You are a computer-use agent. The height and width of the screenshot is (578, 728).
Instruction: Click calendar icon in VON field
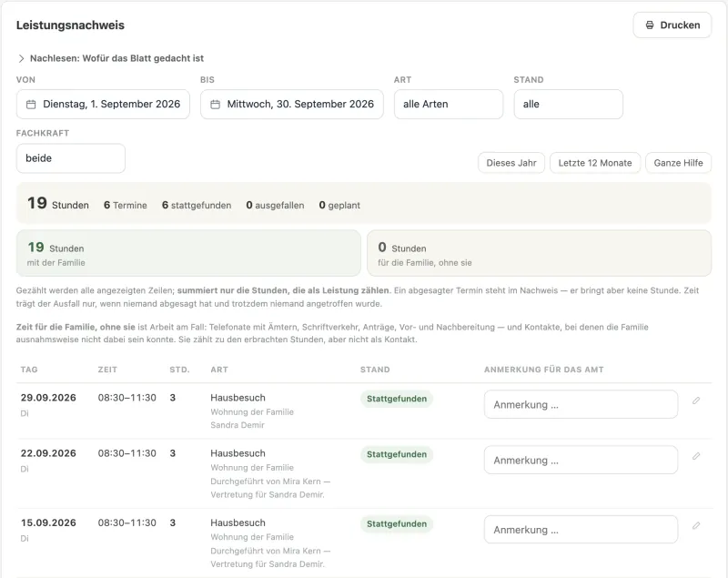coord(31,105)
